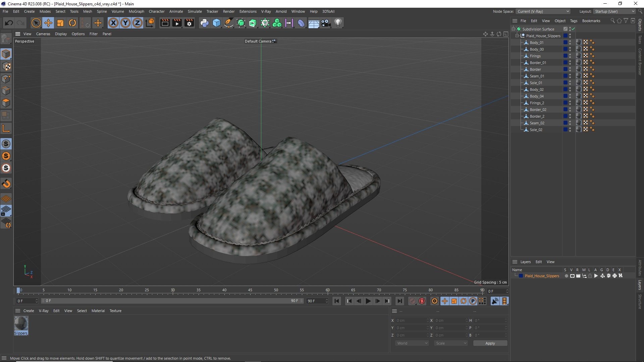Add a Light object
Image resolution: width=644 pixels, height=362 pixels.
pos(338,23)
